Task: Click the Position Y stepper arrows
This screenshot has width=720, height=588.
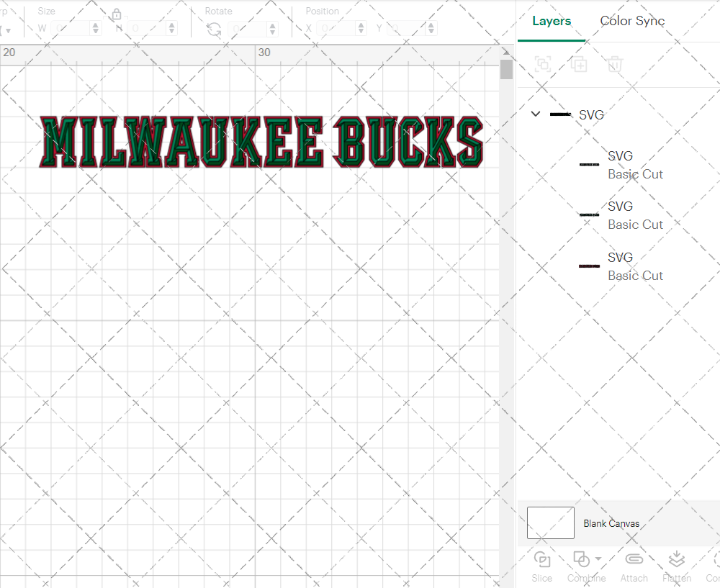Action: (x=431, y=29)
